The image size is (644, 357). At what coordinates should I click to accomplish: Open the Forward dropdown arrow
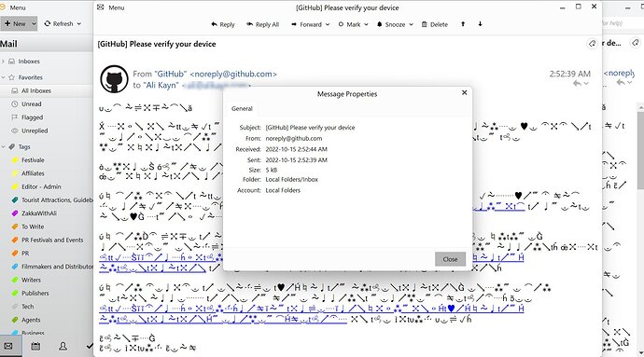click(328, 24)
